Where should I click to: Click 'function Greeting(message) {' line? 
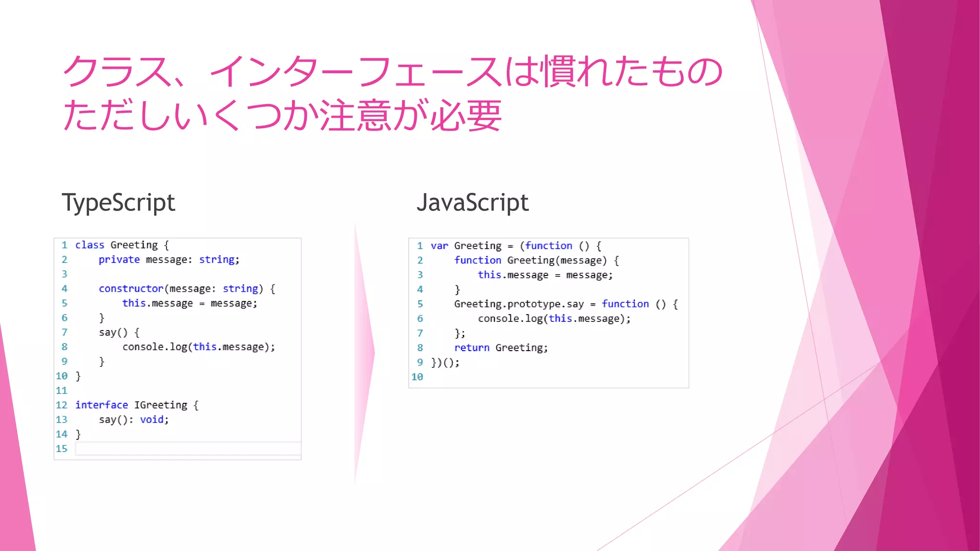click(x=536, y=260)
